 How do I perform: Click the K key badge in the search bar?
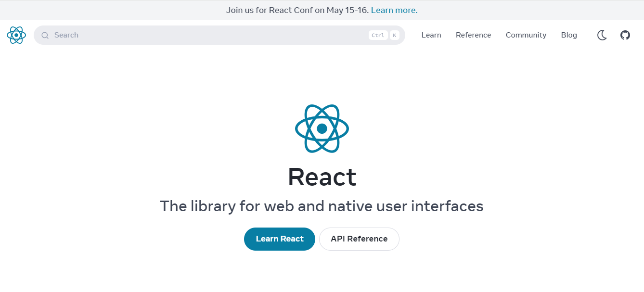394,35
